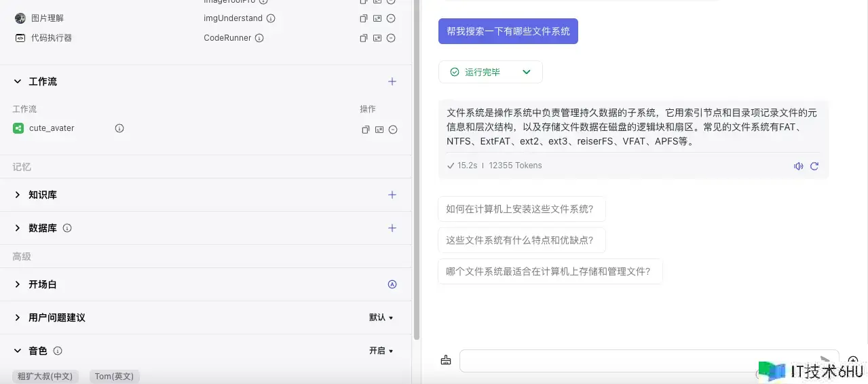Select suggestion 这些文件系统有什么特点和优缺点?
The width and height of the screenshot is (868, 384).
click(521, 240)
